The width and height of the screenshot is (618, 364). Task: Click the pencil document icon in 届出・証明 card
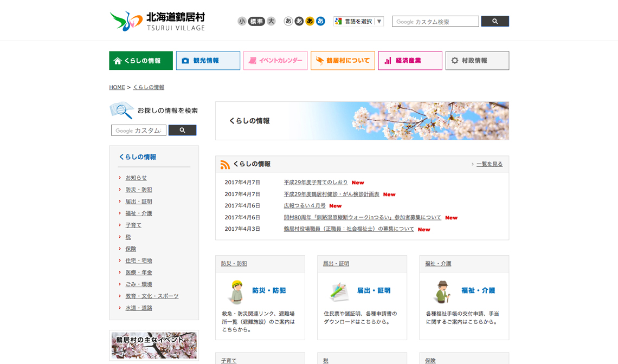pyautogui.click(x=339, y=292)
